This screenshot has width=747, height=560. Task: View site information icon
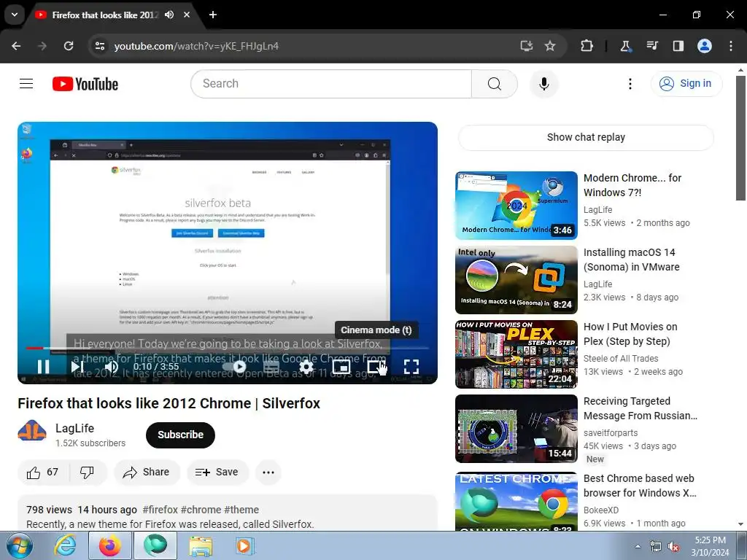[x=99, y=46]
